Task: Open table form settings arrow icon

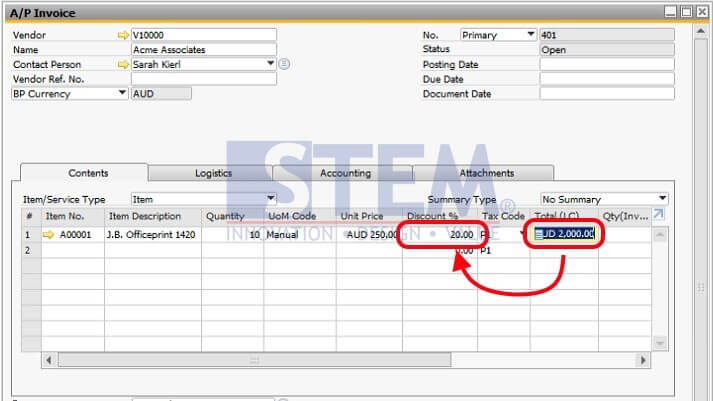Action: (x=658, y=214)
